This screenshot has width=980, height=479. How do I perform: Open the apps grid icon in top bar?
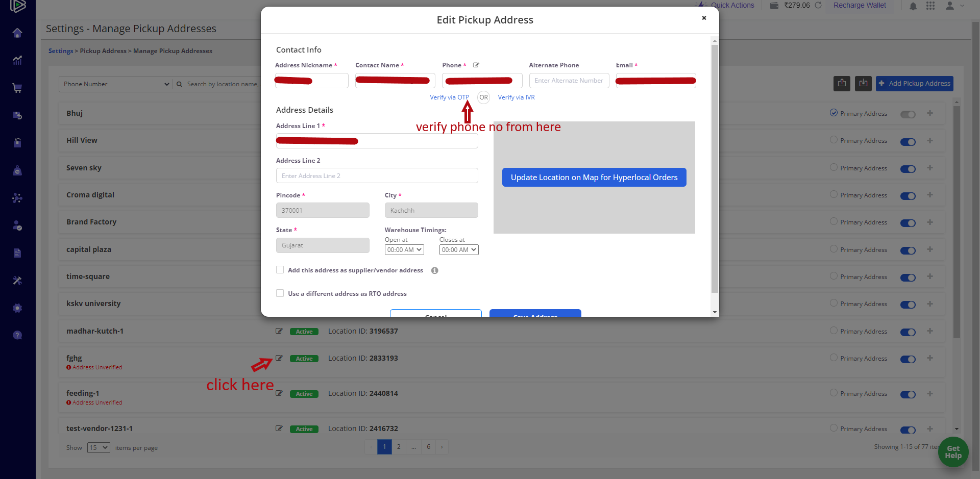pyautogui.click(x=930, y=6)
